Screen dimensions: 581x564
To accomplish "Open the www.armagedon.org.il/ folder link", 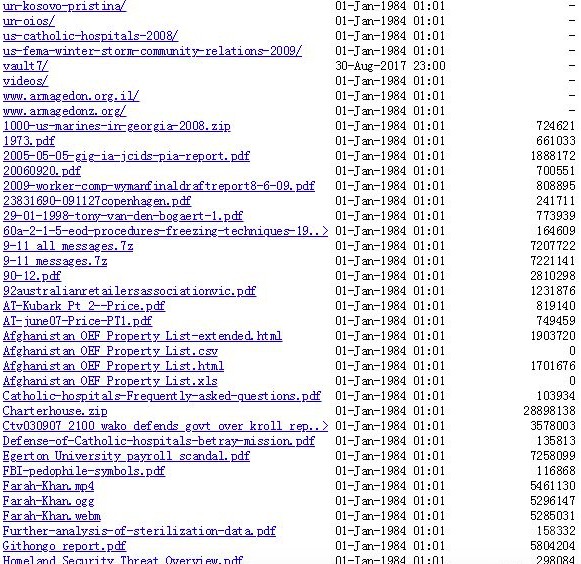I will tap(71, 96).
